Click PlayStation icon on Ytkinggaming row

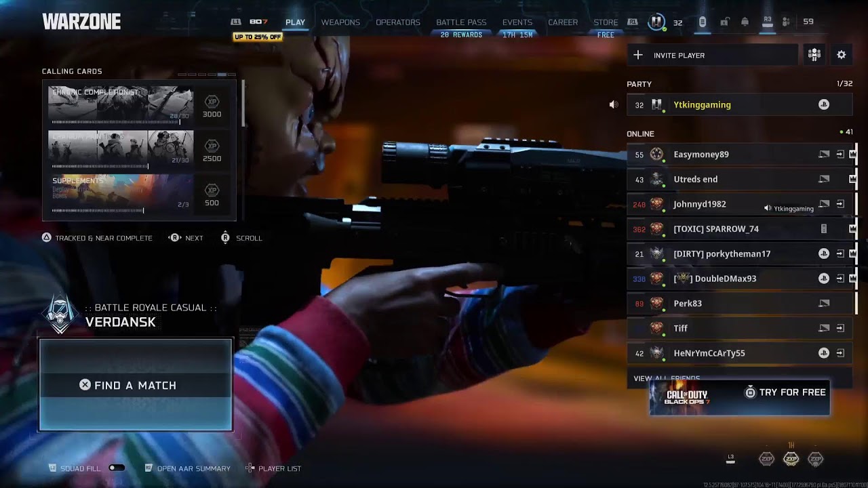(824, 105)
